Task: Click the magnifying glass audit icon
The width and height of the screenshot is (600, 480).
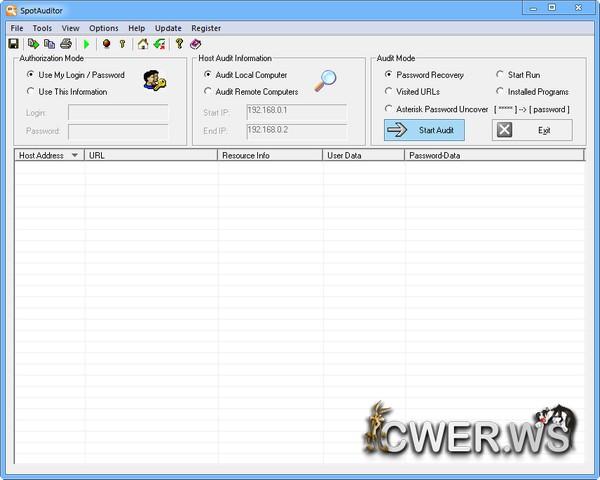Action: [x=326, y=81]
